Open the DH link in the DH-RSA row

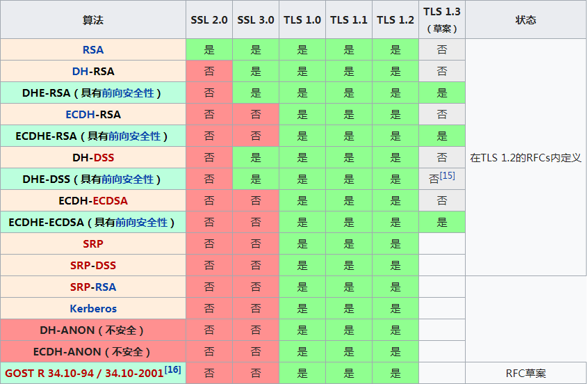[x=80, y=72]
